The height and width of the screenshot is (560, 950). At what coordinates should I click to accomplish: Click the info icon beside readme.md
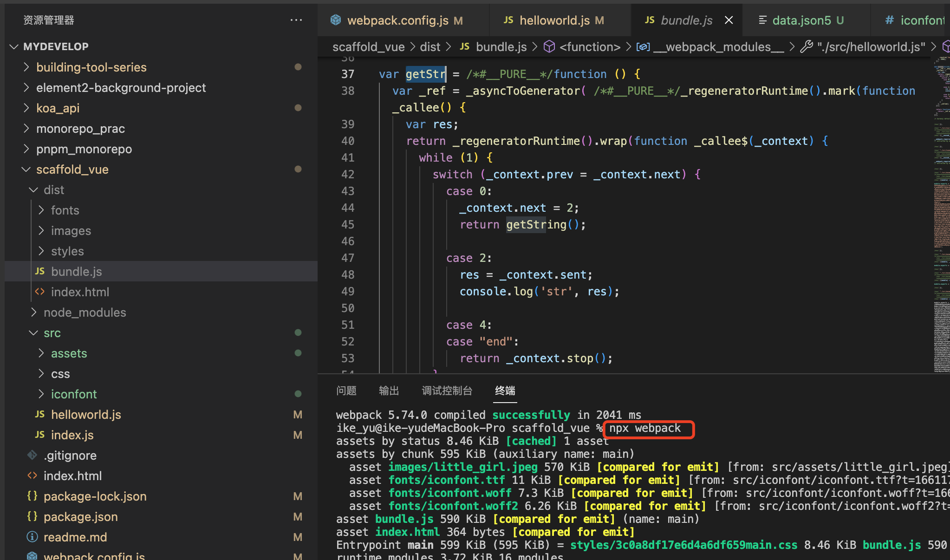(x=32, y=537)
